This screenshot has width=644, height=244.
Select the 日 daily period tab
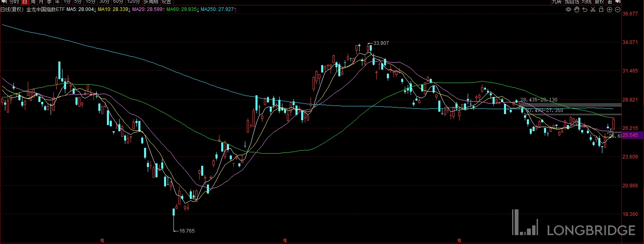coord(24,2)
